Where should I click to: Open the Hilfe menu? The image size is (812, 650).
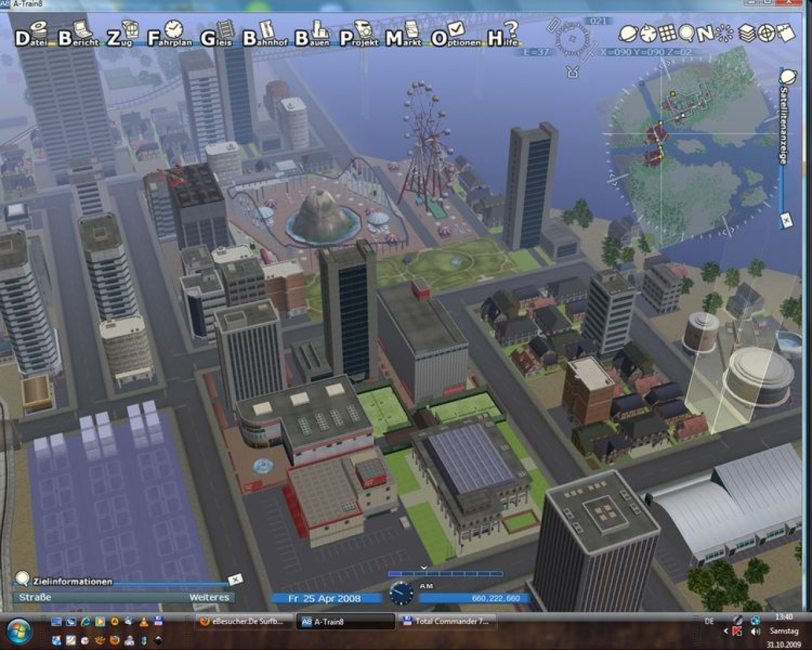pos(503,34)
